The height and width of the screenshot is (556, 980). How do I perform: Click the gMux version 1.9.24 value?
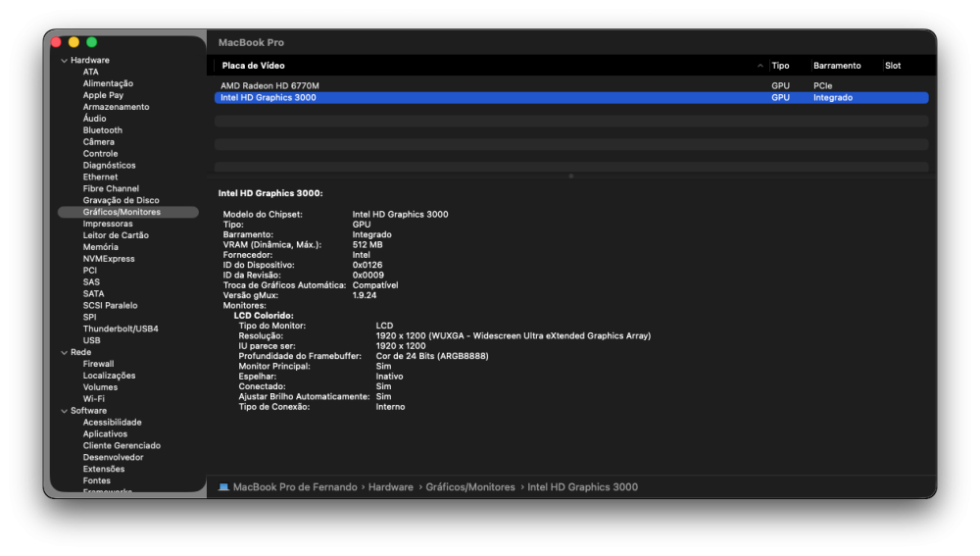365,296
